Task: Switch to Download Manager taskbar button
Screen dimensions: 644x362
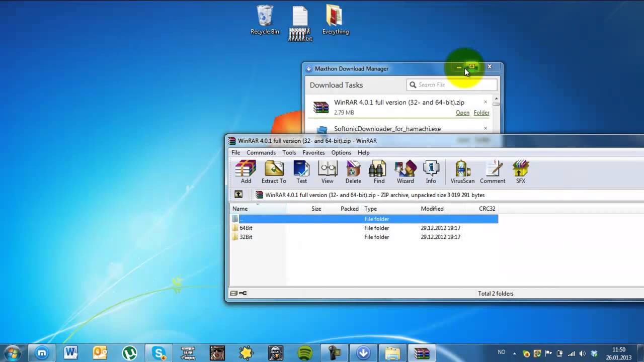Action: (x=363, y=353)
